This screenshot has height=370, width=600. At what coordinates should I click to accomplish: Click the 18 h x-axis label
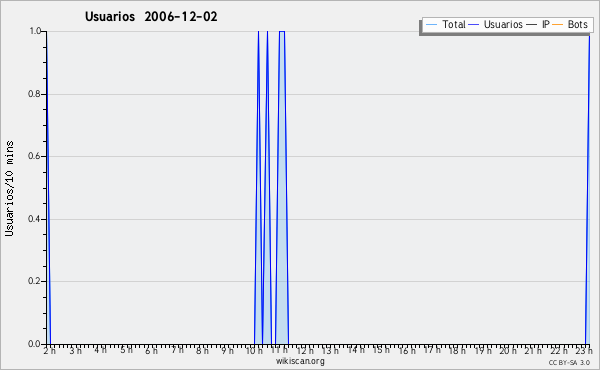tap(457, 350)
